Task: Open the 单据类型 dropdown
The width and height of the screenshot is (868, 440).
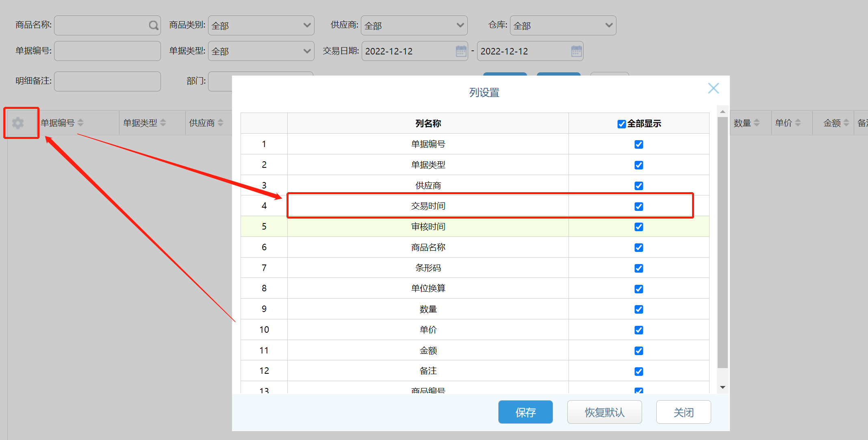Action: (x=307, y=51)
